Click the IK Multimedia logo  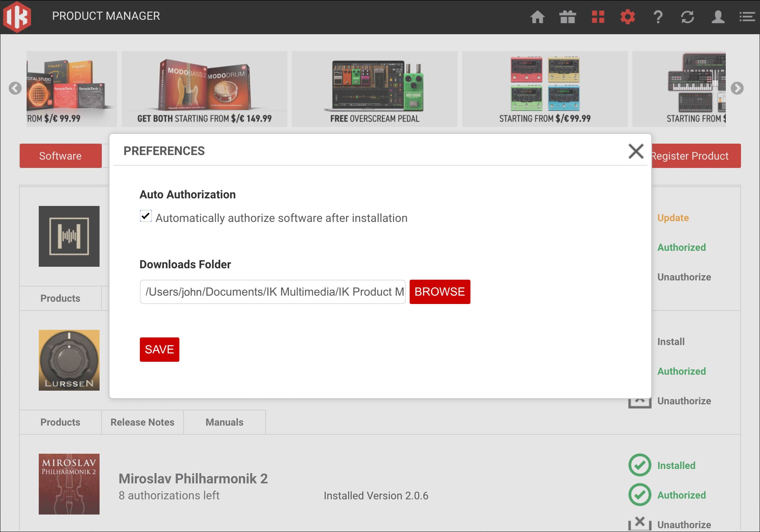click(17, 17)
